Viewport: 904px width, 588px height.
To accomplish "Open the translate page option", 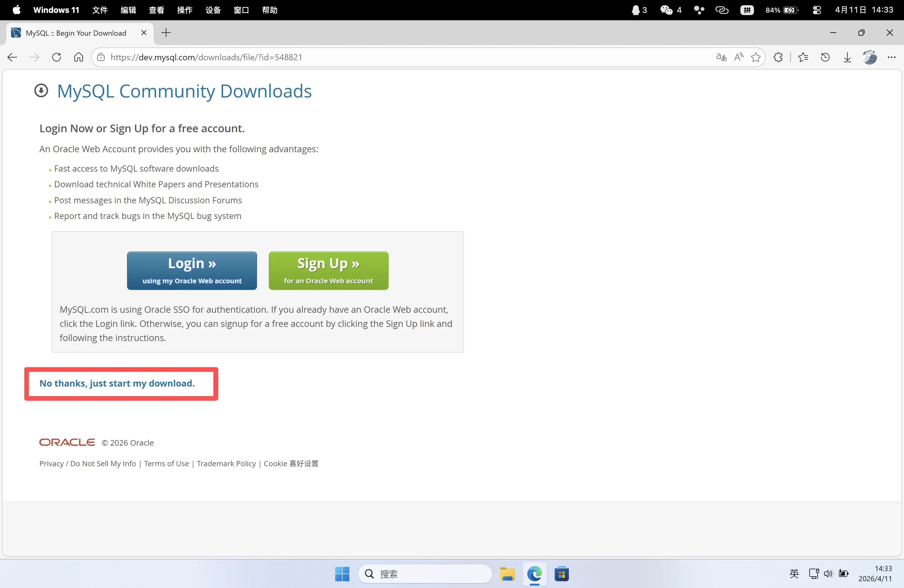I will (x=721, y=58).
